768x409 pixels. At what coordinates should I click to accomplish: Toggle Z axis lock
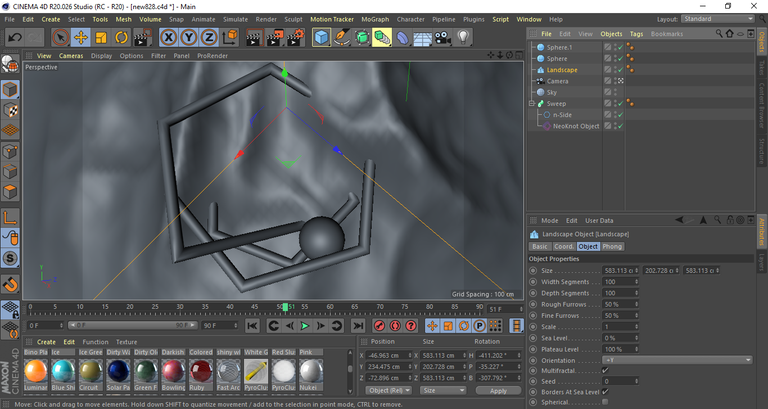(x=209, y=37)
